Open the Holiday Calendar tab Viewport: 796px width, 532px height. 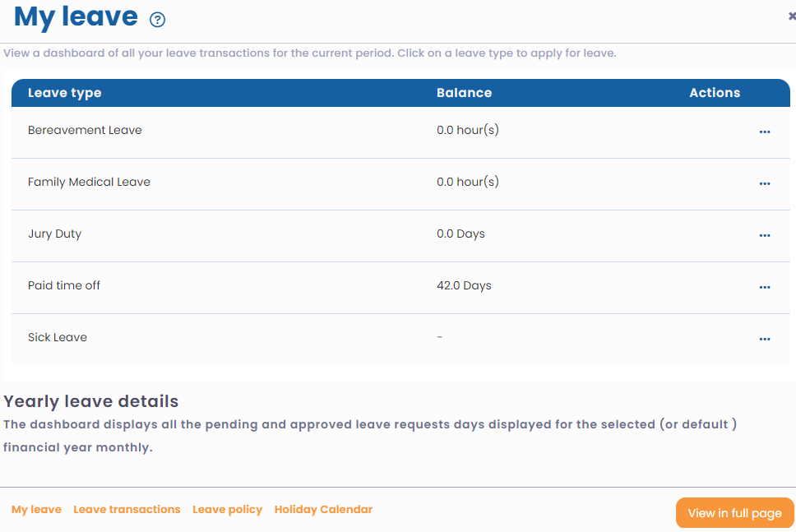pos(323,509)
